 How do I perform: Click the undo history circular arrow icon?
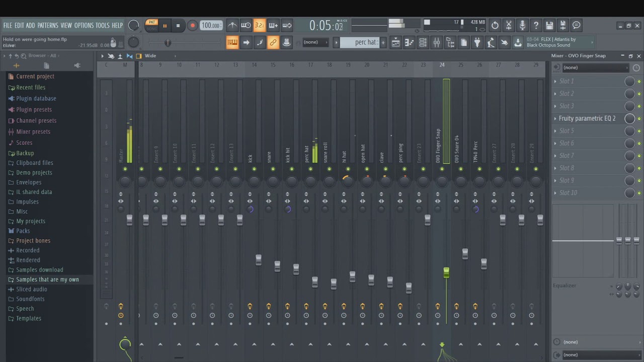pyautogui.click(x=495, y=25)
